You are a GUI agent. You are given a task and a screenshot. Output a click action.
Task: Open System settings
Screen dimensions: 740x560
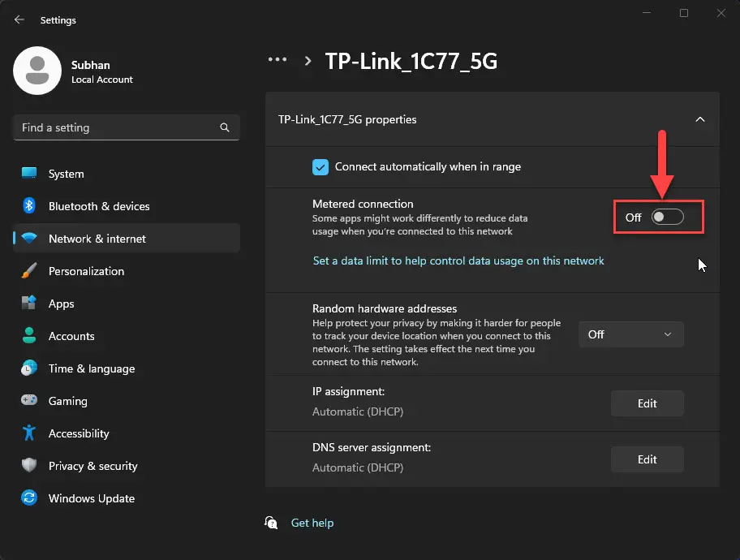click(127, 174)
